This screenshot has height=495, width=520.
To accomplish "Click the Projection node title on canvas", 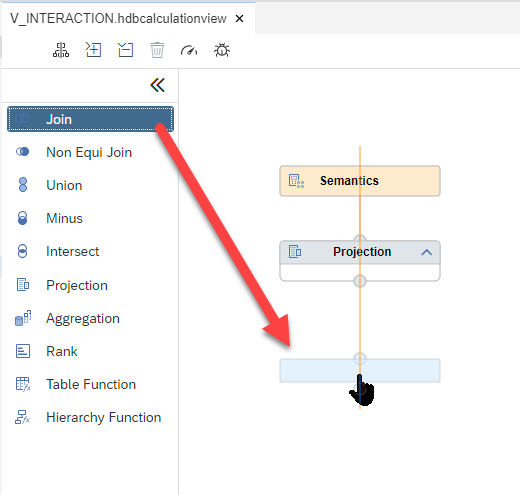I will pyautogui.click(x=362, y=252).
